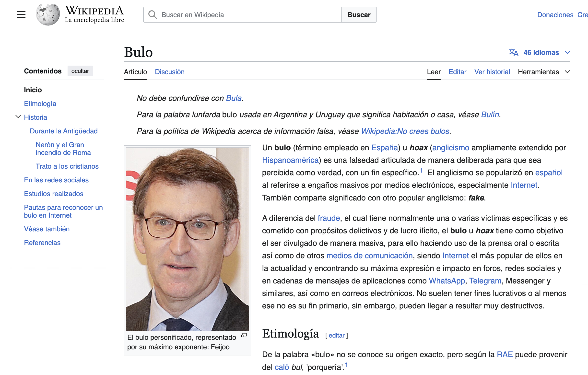Click the language translation icon
The width and height of the screenshot is (588, 375).
[x=514, y=52]
